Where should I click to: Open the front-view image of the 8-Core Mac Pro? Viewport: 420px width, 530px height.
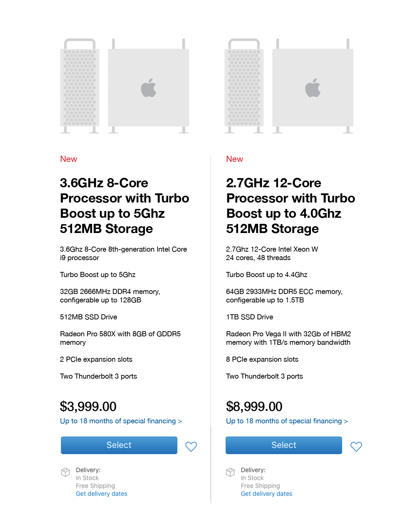tap(80, 86)
